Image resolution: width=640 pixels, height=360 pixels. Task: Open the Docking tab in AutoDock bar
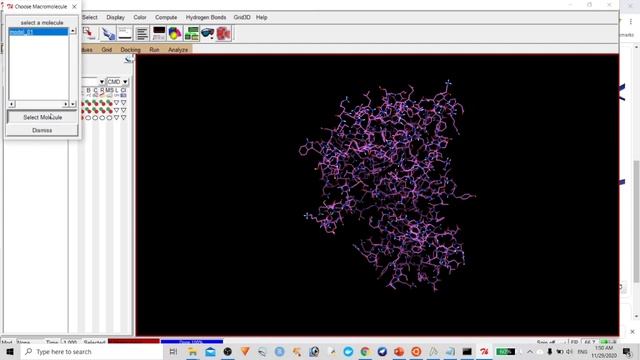point(130,50)
